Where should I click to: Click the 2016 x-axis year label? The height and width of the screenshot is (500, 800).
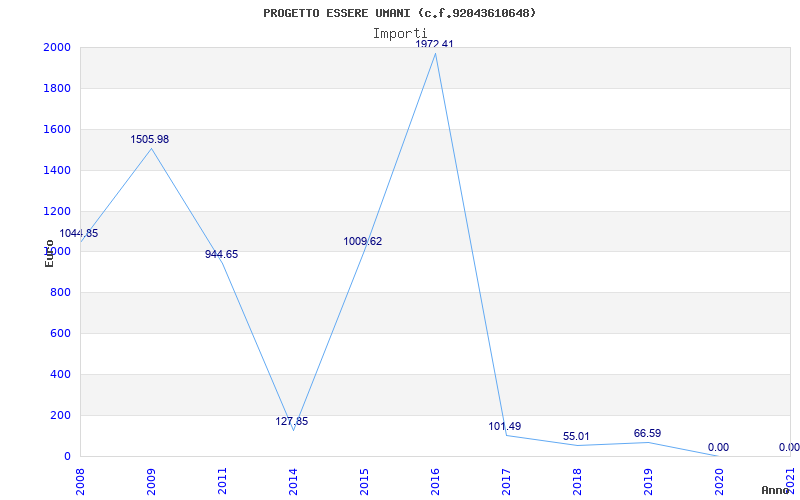435,480
